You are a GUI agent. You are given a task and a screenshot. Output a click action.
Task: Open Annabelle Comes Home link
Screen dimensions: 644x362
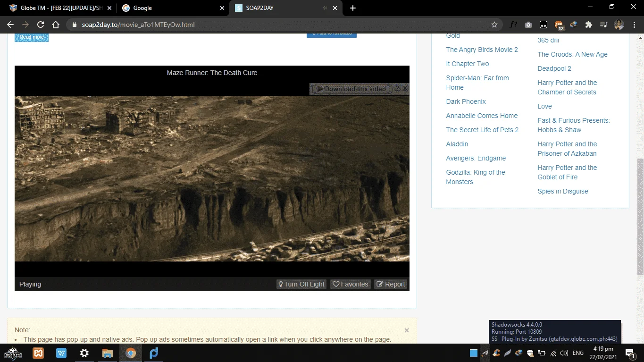[x=482, y=116]
